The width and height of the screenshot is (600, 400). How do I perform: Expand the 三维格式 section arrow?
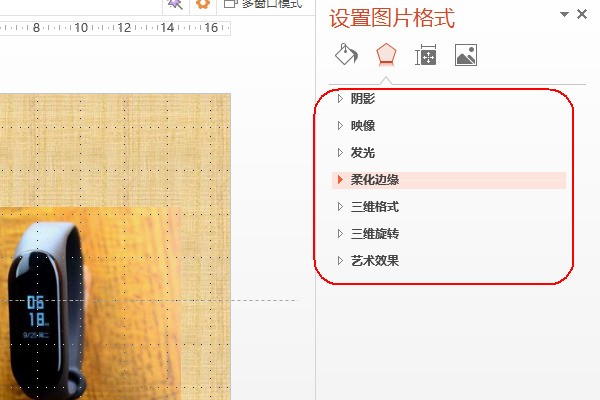click(340, 207)
